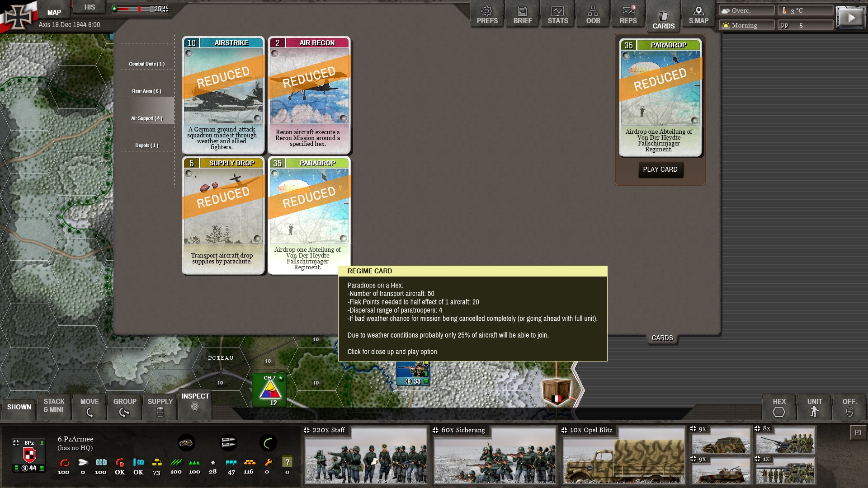Open the PREFS settings gear

[487, 15]
